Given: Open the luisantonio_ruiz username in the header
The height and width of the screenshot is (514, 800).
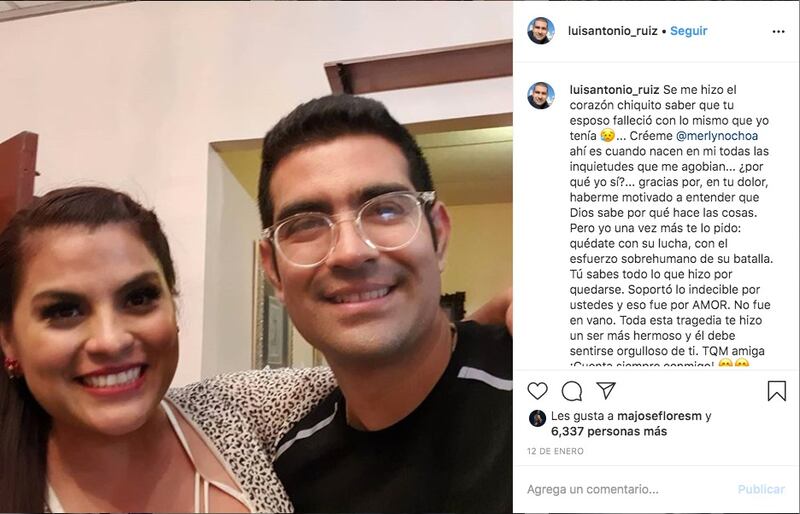Looking at the screenshot, I should 612,31.
